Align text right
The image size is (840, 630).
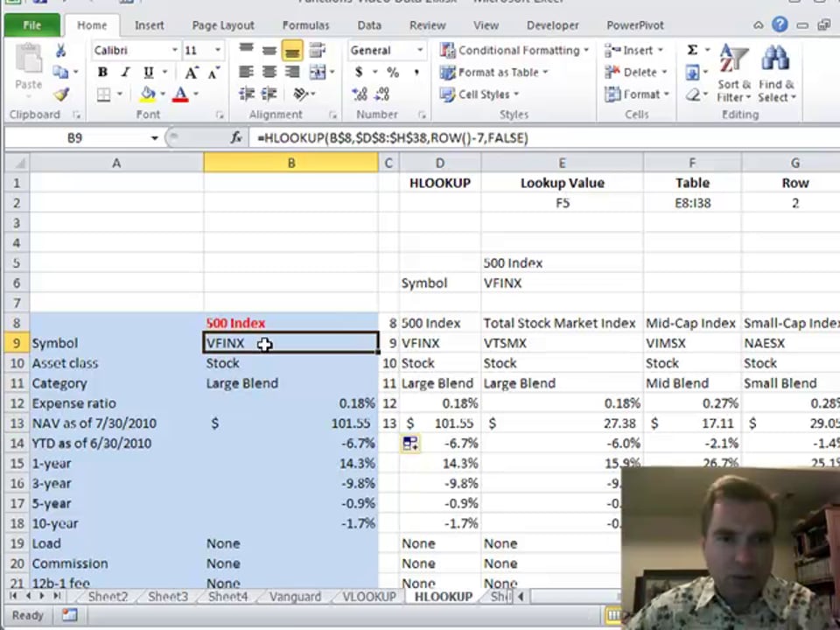292,73
